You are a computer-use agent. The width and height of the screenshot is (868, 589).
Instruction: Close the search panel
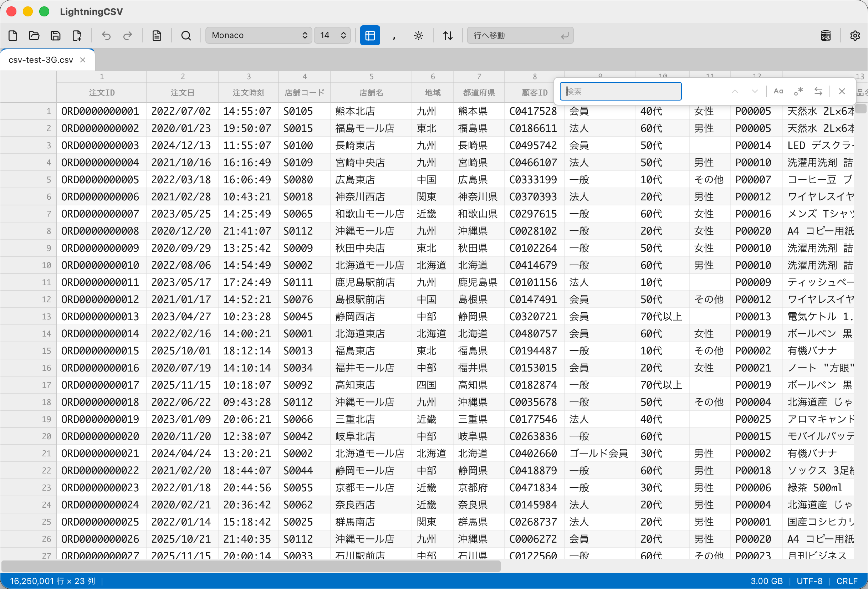[842, 92]
